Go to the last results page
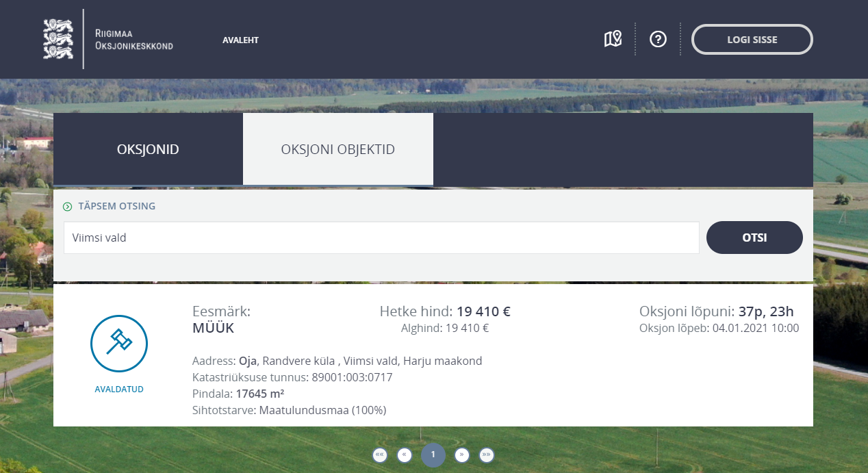 [x=487, y=455]
